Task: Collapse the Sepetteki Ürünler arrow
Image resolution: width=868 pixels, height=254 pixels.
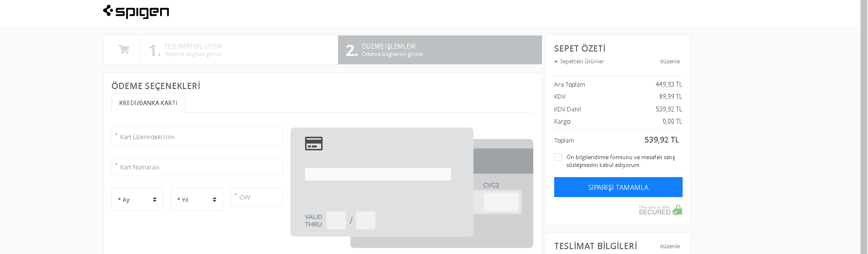Action: click(x=556, y=61)
